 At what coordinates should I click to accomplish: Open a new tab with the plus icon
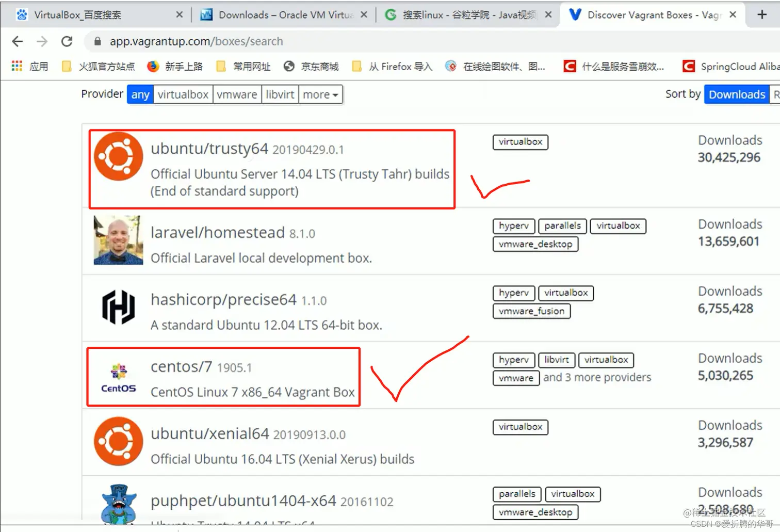pyautogui.click(x=762, y=15)
